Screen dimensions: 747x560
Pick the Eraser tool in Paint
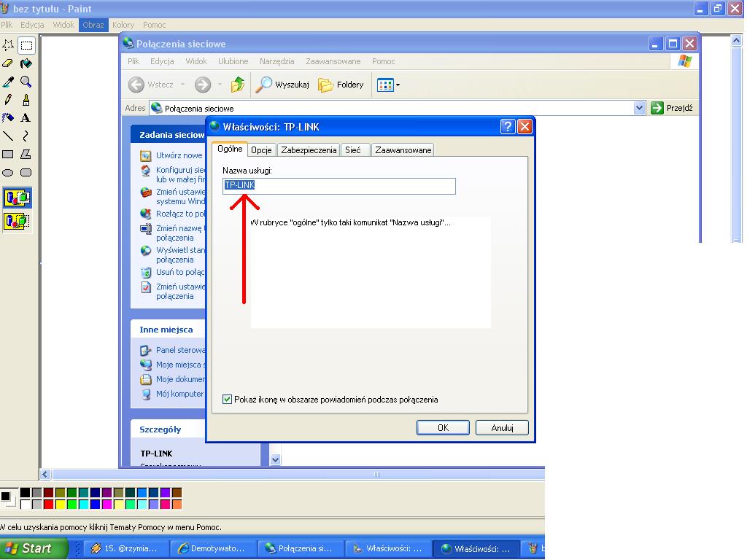pos(8,63)
